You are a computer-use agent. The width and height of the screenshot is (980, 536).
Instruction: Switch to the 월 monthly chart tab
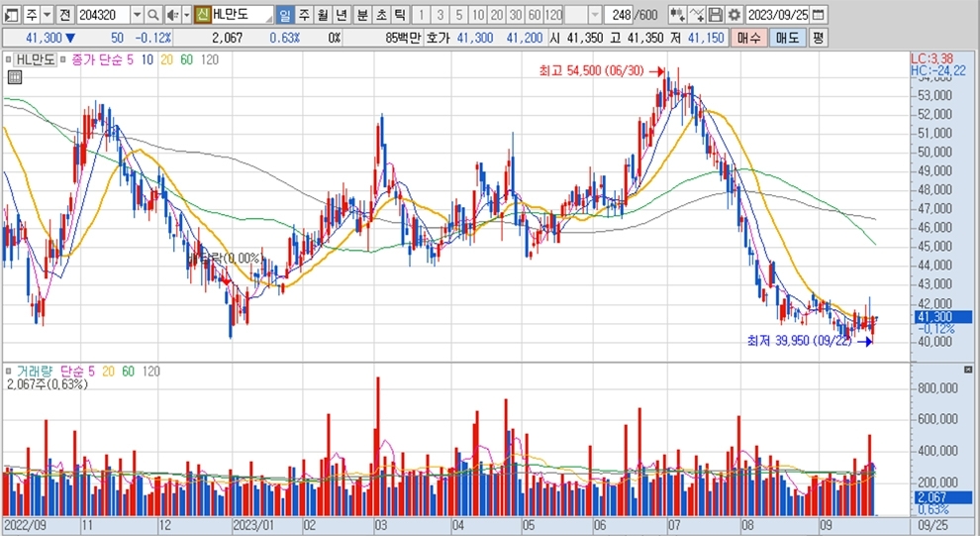(x=323, y=16)
